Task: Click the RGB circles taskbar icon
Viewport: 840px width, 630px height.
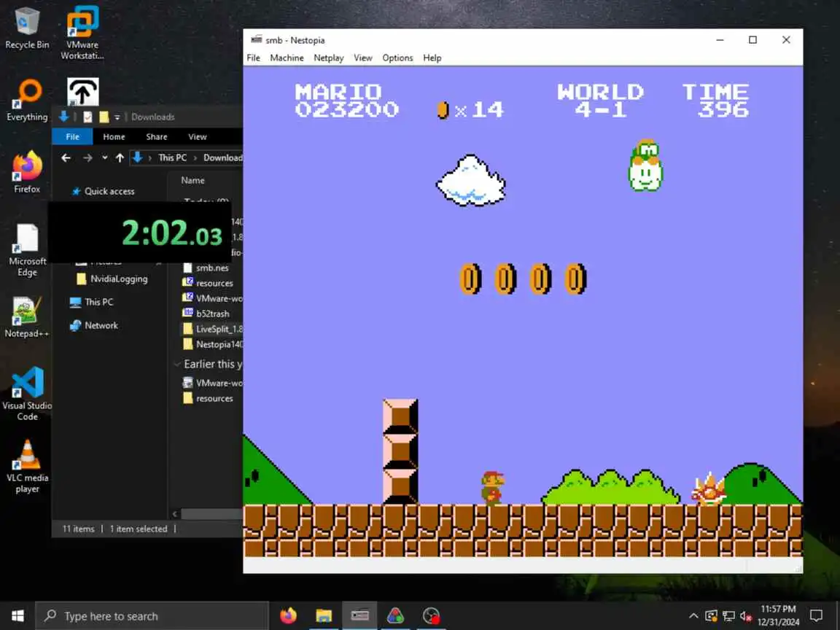Action: point(395,615)
